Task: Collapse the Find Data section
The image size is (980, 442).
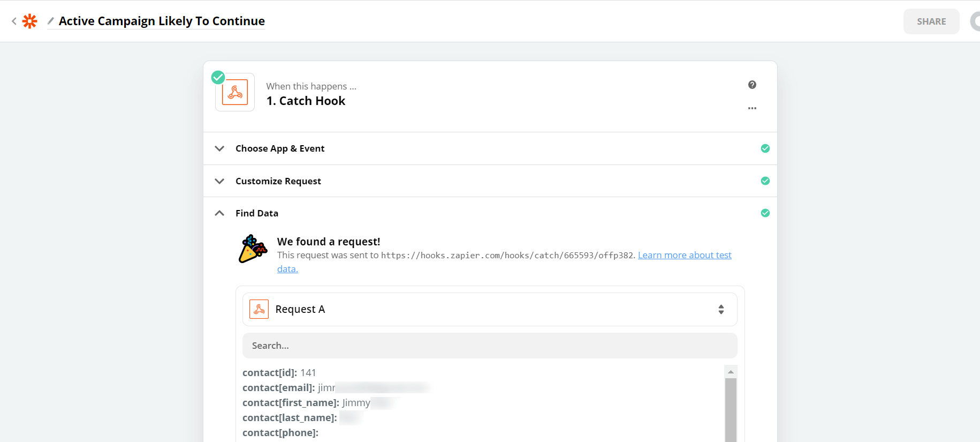Action: tap(219, 213)
